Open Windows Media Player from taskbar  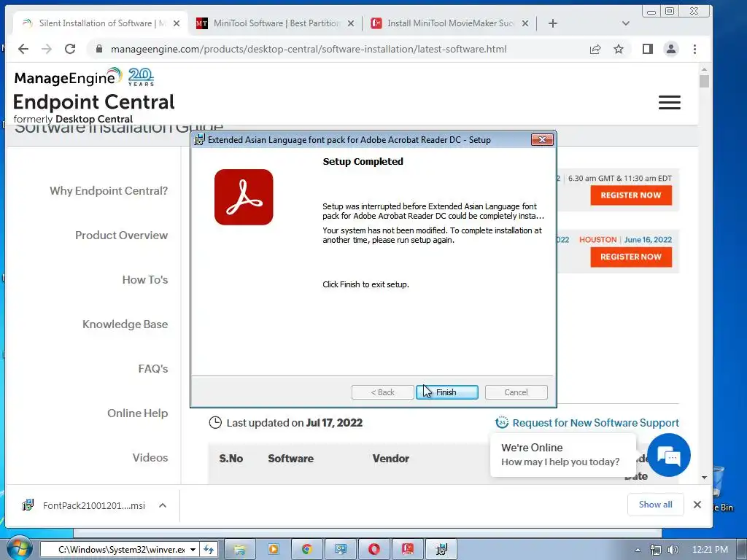point(274,550)
